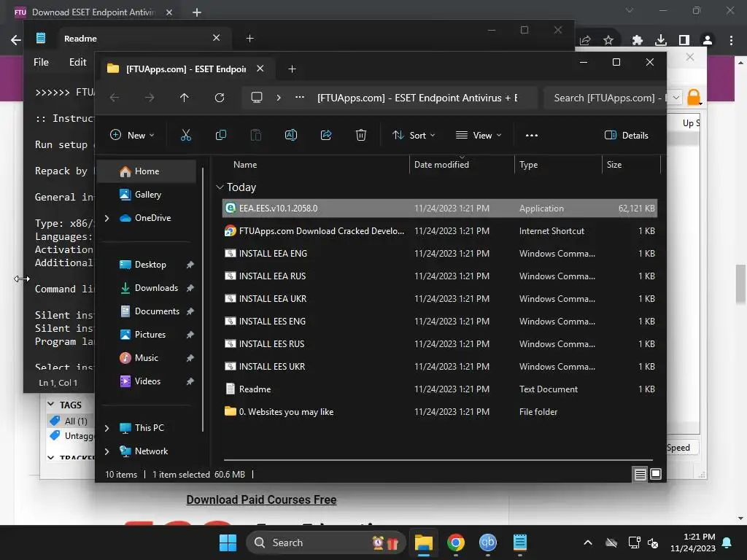Screen dimensions: 747x560
Task: Click the Delete trash icon in Explorer toolbar
Action: coord(361,135)
